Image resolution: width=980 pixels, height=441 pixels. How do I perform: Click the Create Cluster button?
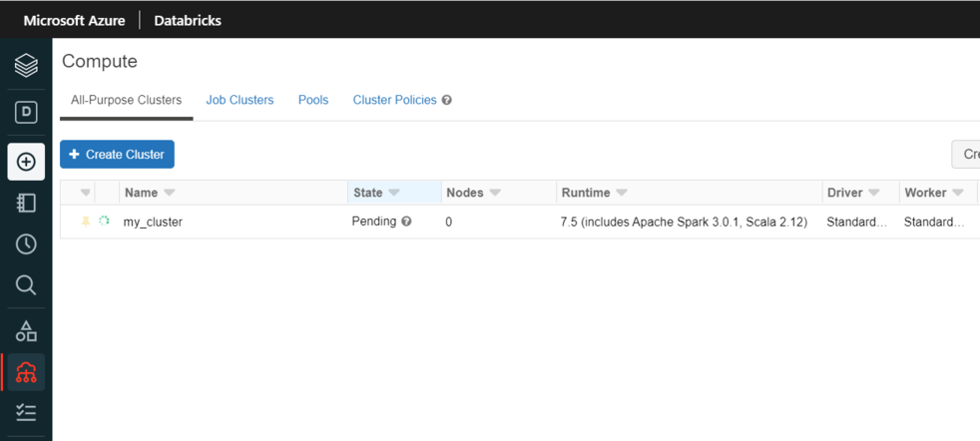click(x=117, y=155)
